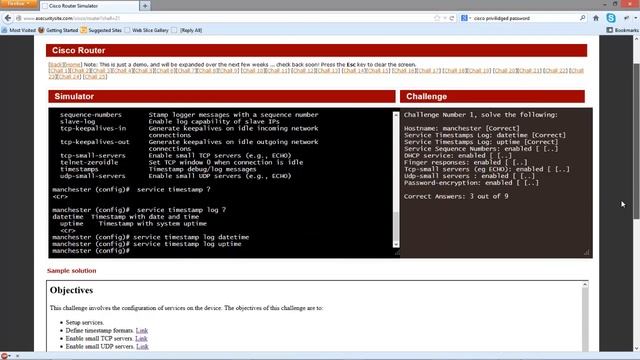Viewport: 640px width, 360px height.
Task: Open the [Reply All] bookmark
Action: click(x=187, y=30)
